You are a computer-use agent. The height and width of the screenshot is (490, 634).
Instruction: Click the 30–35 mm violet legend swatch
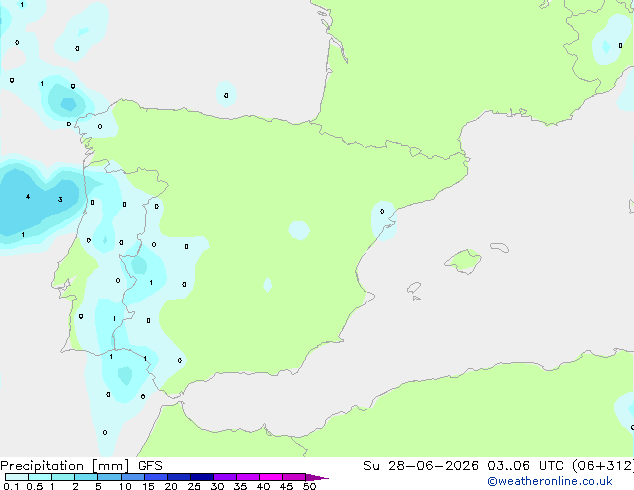[x=224, y=477]
